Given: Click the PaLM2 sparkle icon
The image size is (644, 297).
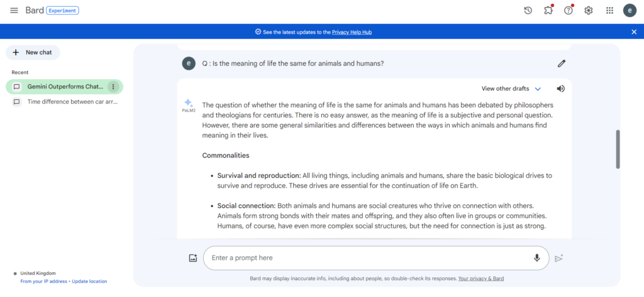Looking at the screenshot, I should pyautogui.click(x=188, y=103).
